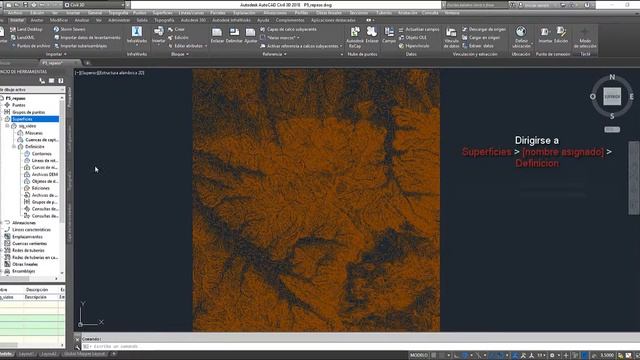Viewport: 640px width, 360px height.
Task: Click the Extraer datos tool
Action: tap(478, 46)
